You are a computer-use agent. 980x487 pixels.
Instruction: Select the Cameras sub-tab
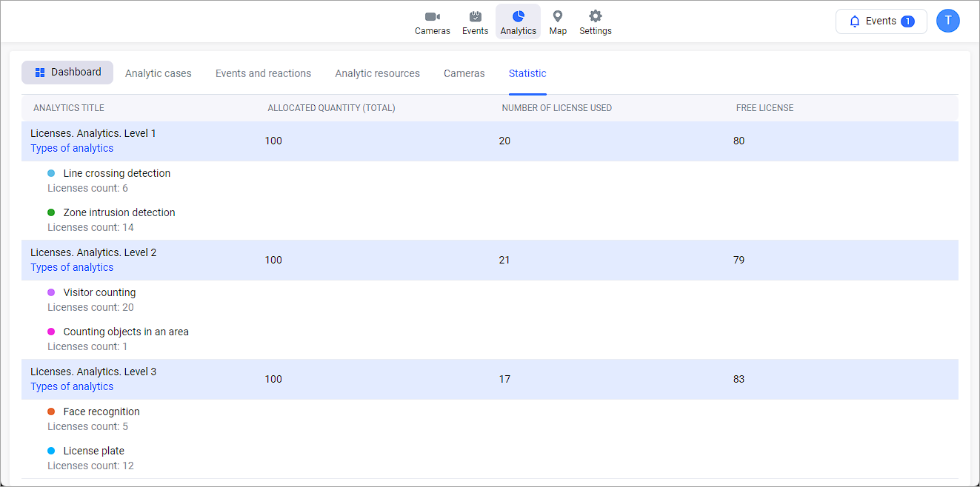tap(464, 73)
